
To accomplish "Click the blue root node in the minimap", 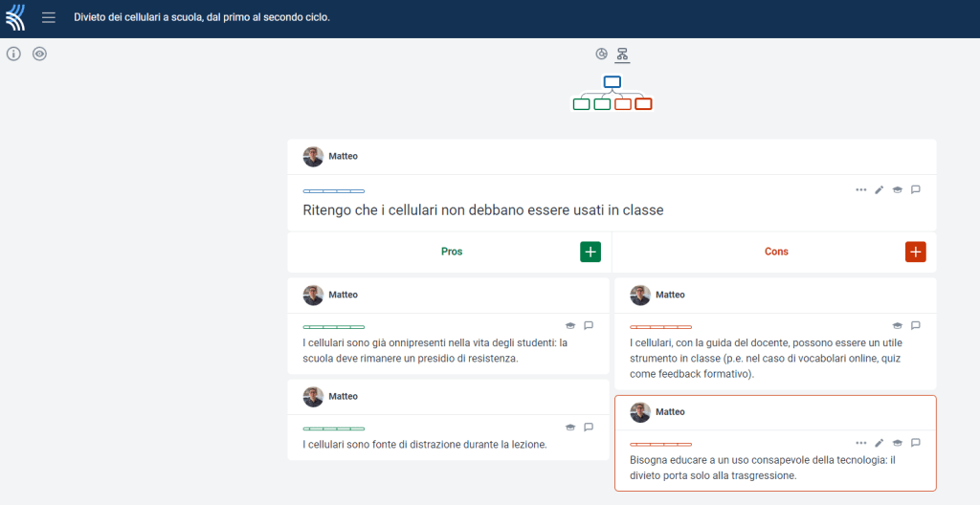I will 612,82.
